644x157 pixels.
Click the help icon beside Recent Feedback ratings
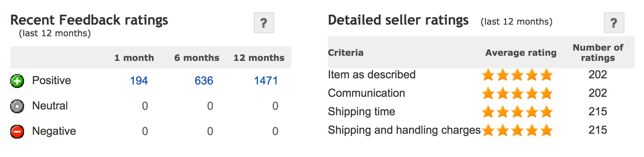pos(264,23)
